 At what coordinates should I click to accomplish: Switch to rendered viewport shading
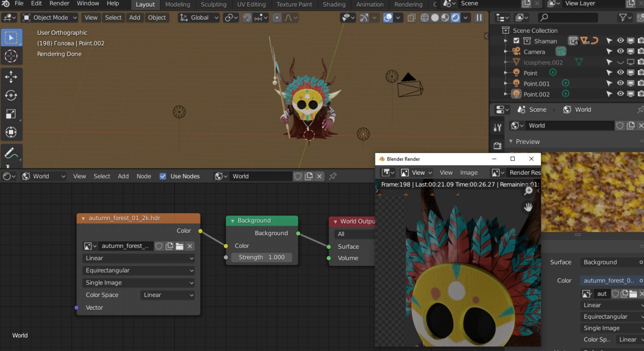point(455,18)
